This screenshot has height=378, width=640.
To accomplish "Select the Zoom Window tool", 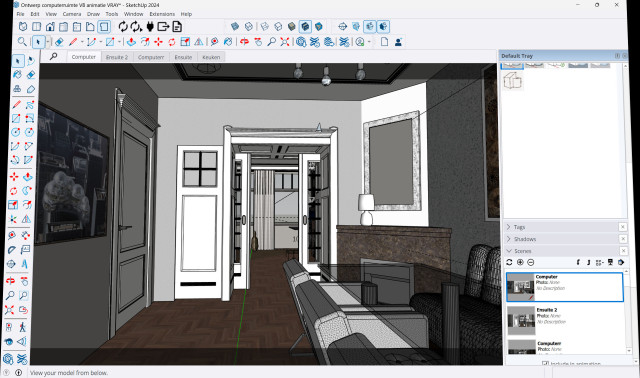I will tap(24, 295).
